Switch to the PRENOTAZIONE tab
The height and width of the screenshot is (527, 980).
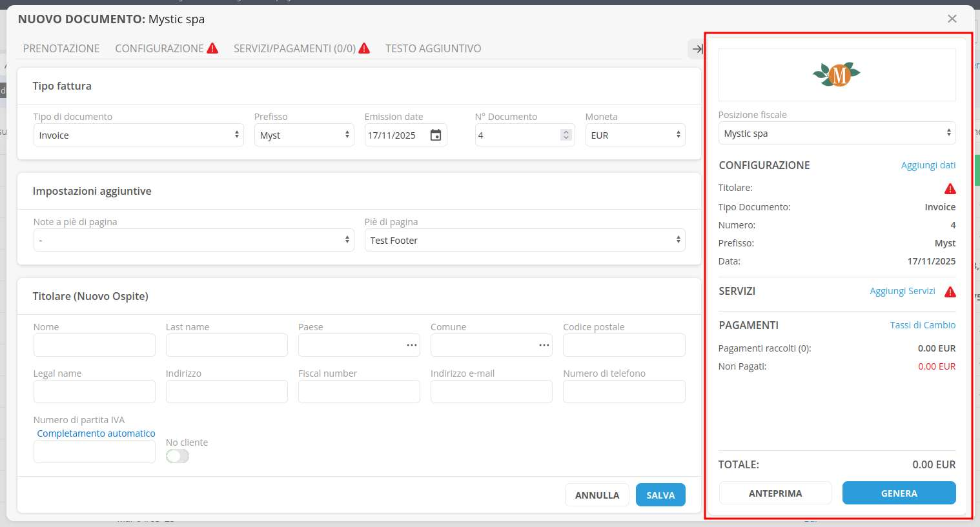coord(61,48)
